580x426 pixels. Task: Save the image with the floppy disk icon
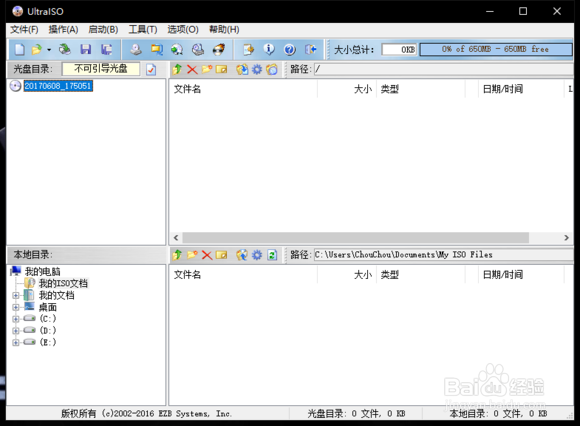click(86, 49)
